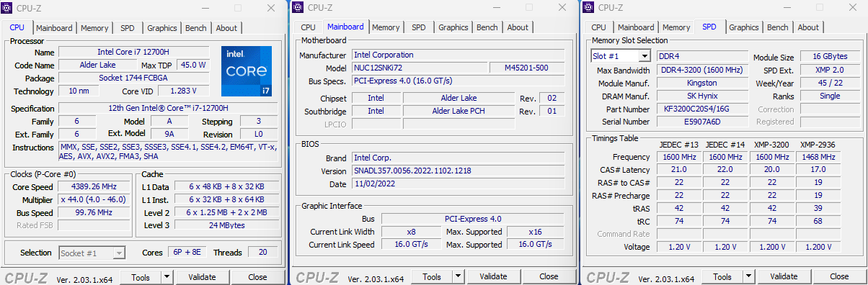Expand the Tools arrow in the Mainboard window
868x285 pixels.
click(458, 276)
